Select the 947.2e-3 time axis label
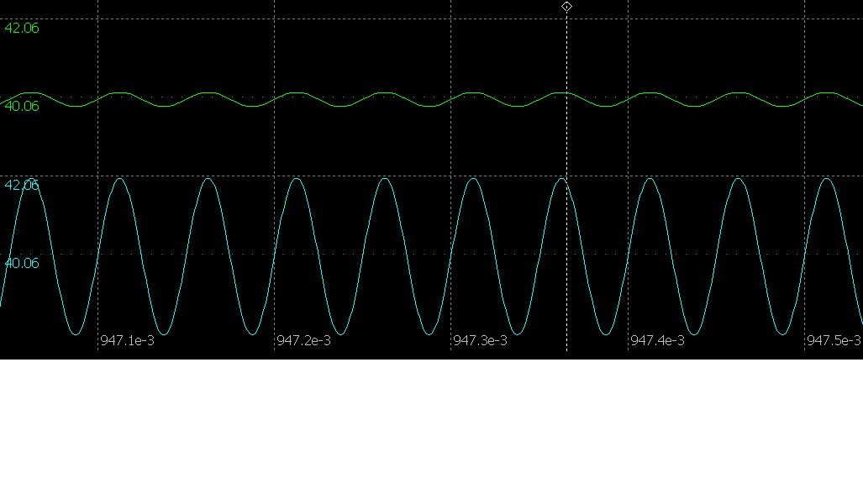 coord(303,340)
